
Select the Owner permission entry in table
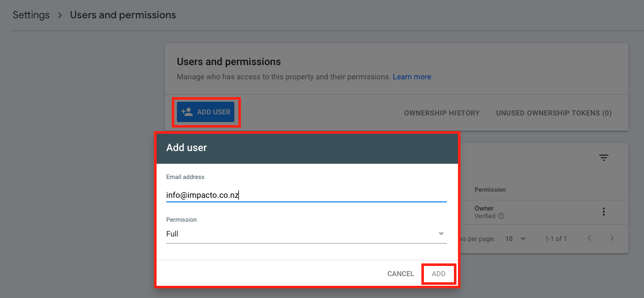pyautogui.click(x=484, y=208)
